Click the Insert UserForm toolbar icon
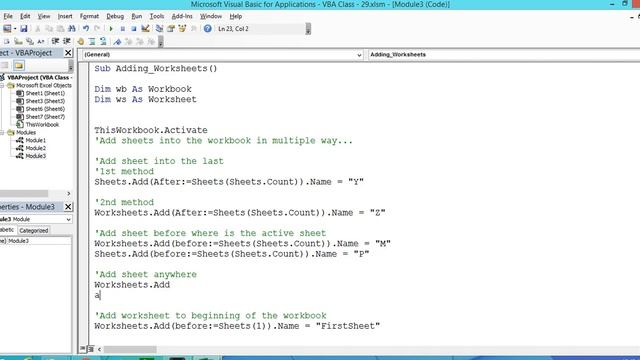The width and height of the screenshot is (640, 360). point(7,29)
